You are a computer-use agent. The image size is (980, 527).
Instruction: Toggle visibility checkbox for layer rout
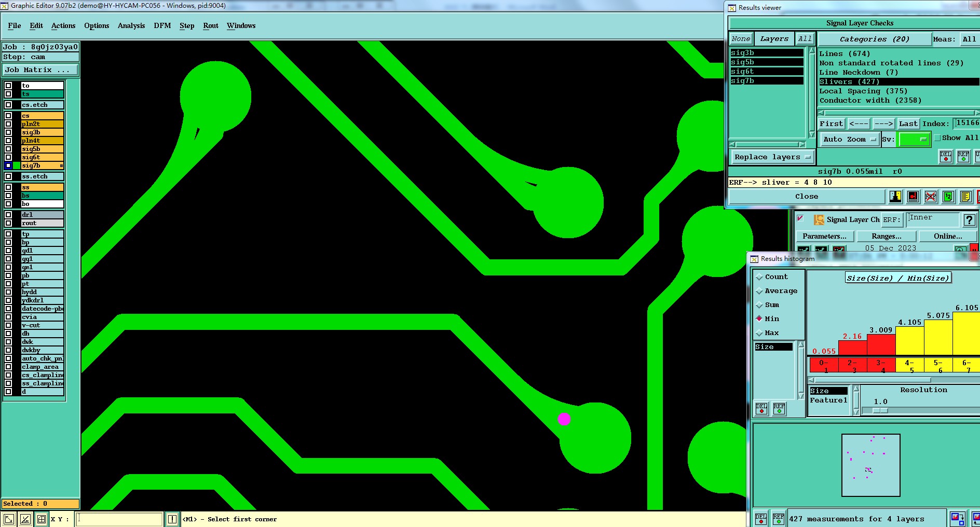tap(8, 223)
